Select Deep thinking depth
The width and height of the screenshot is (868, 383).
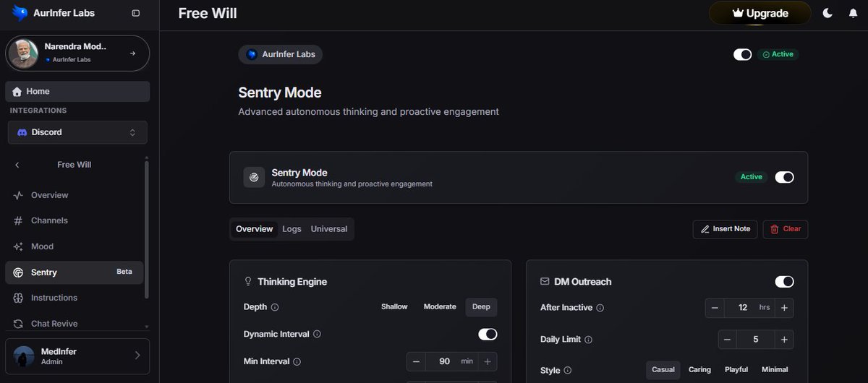tap(481, 307)
